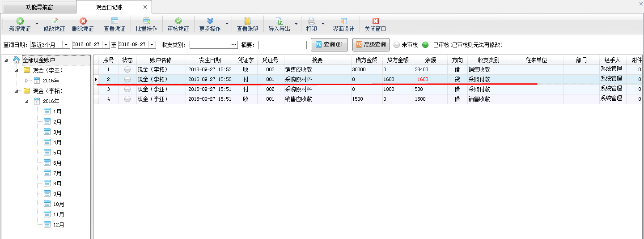Screen dimensions: 644x239
Task: Click the 高级查询 advanced query button
Action: 371,45
